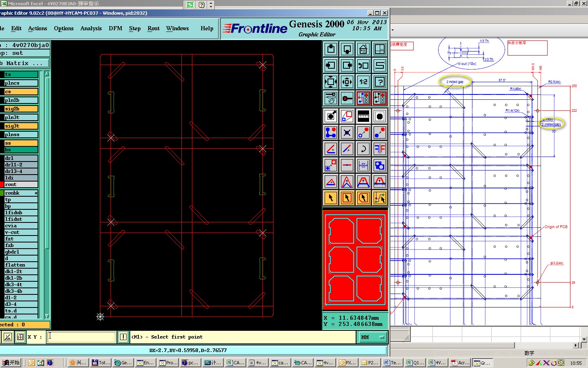Click the question mark help icon

pos(380,82)
